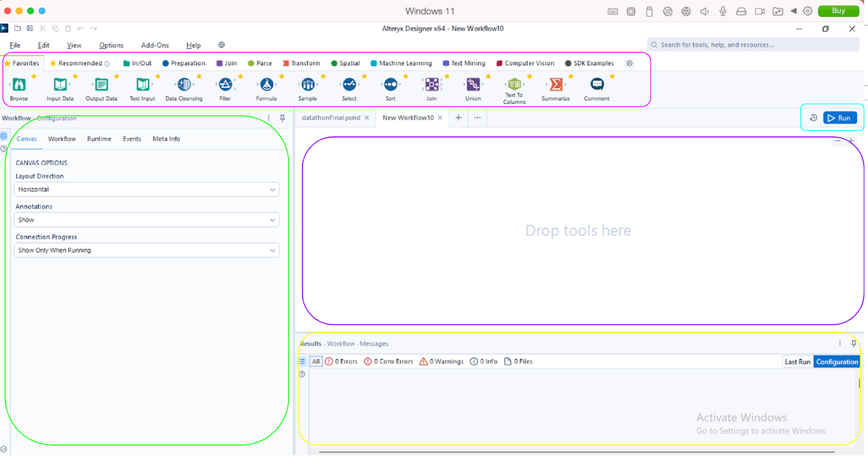Click the green Buy button
The width and height of the screenshot is (868, 458).
tap(838, 11)
